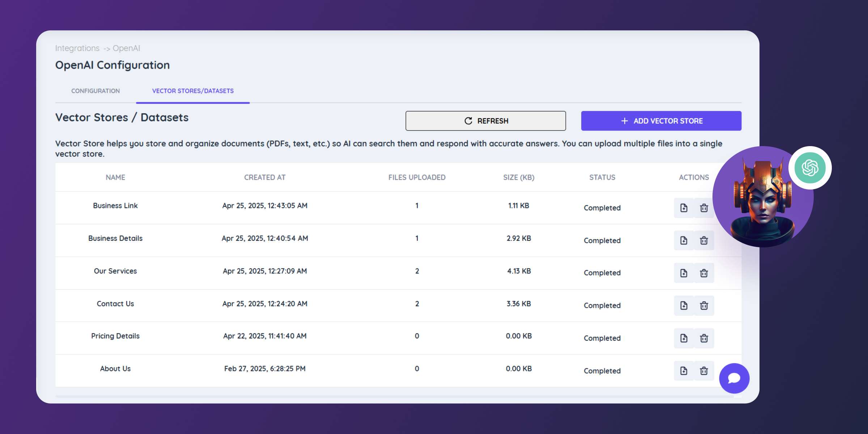Viewport: 868px width, 434px height.
Task: Upload file to Our Services store
Action: (684, 273)
